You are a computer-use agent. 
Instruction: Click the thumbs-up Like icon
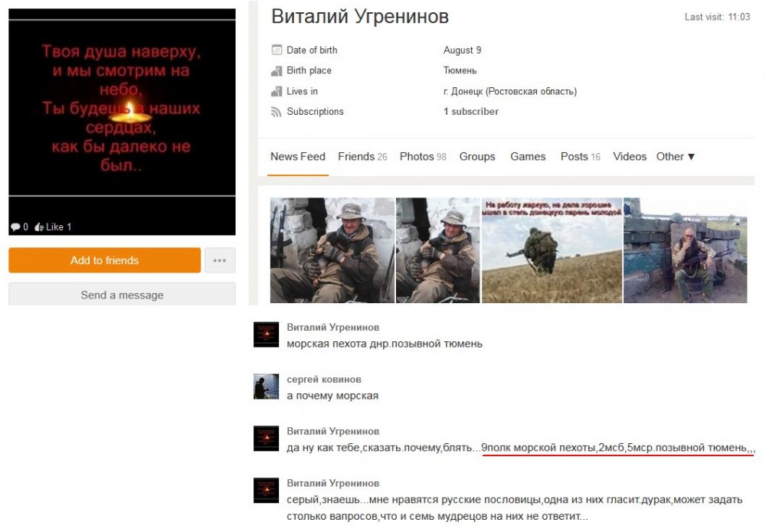click(x=39, y=227)
